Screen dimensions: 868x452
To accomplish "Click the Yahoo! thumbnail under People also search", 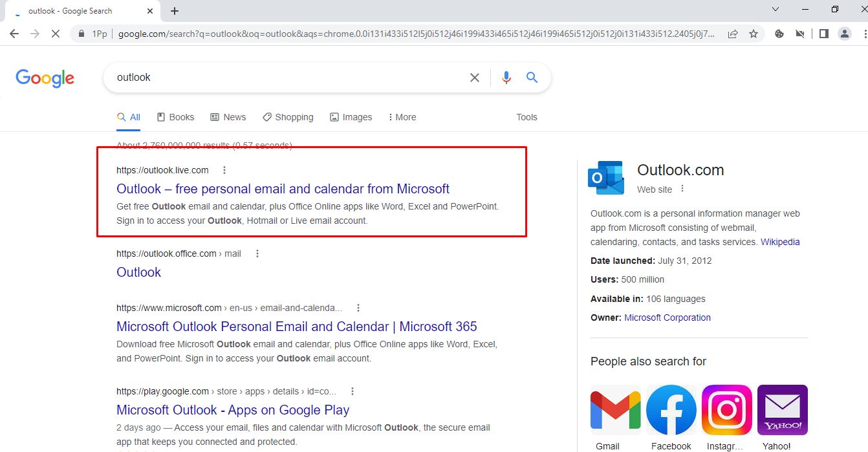I will [782, 410].
